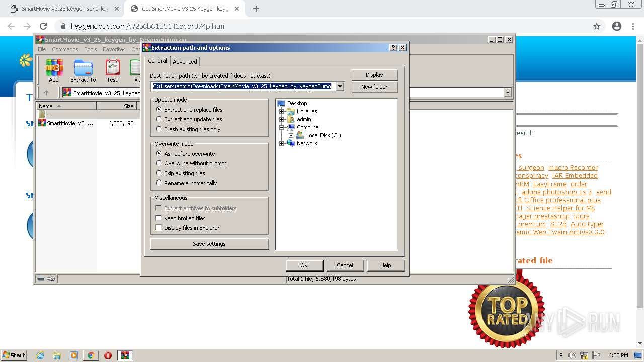Expand the Libraries tree node
644x362 pixels.
[x=282, y=111]
